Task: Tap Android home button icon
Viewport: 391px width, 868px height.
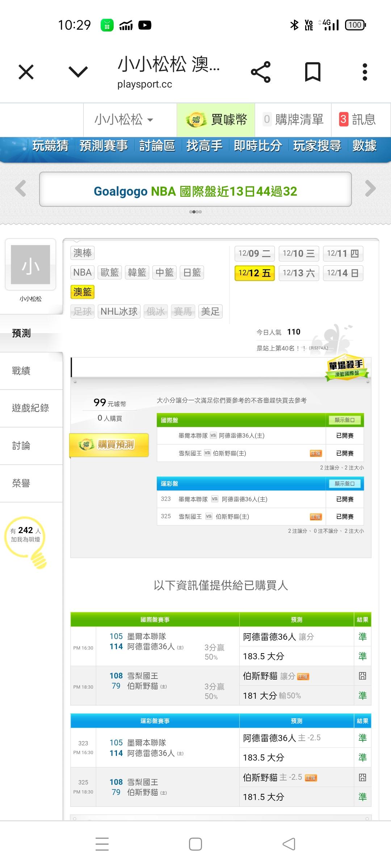Action: [x=195, y=844]
